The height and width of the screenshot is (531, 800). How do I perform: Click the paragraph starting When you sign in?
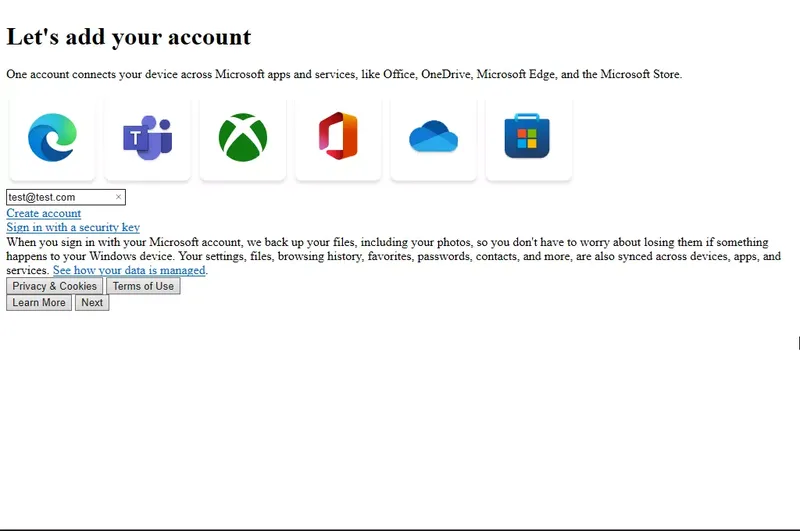pos(393,256)
